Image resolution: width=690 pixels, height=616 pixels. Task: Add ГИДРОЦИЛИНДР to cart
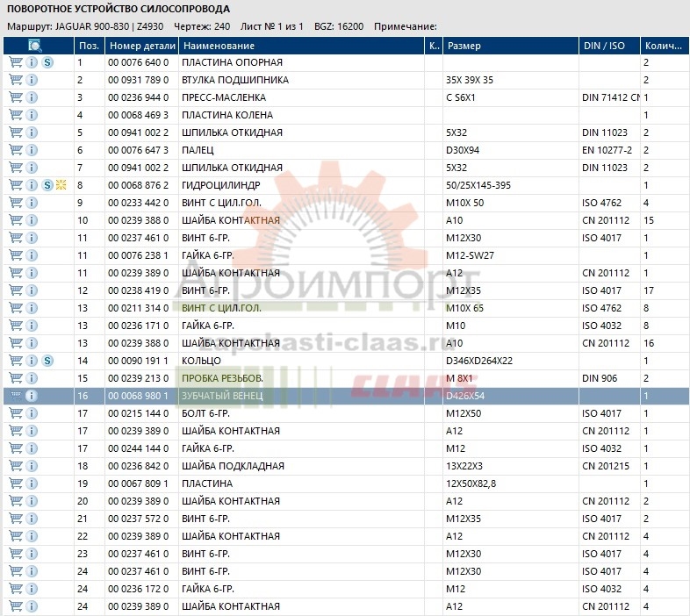pos(16,185)
